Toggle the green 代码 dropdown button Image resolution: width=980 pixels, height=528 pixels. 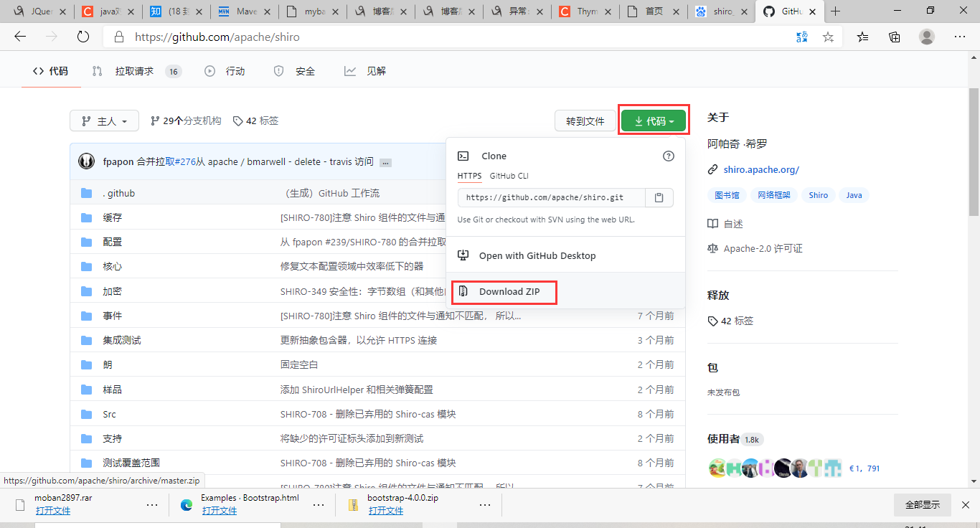[654, 121]
